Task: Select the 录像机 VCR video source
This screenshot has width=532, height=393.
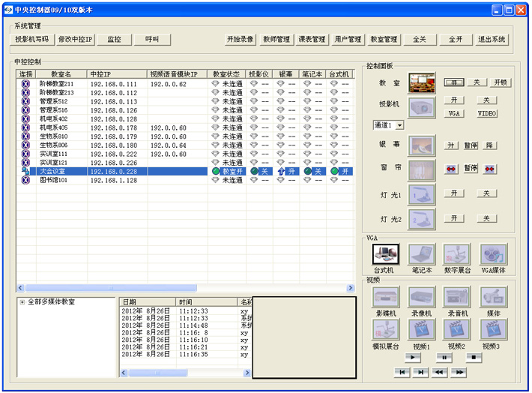Action: pyautogui.click(x=421, y=297)
